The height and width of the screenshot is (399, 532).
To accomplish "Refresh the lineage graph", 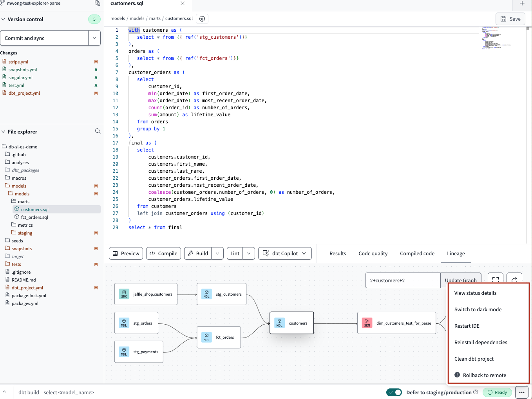I will (x=514, y=278).
